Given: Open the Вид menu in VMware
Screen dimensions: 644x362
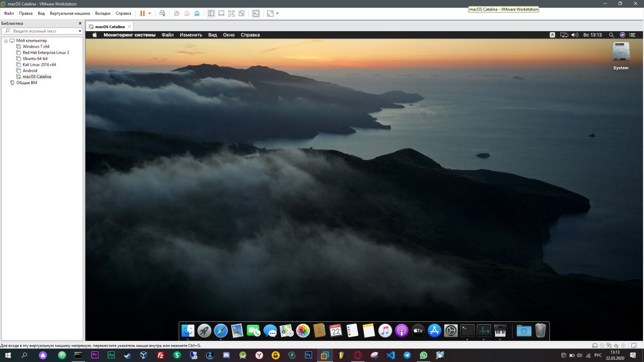Looking at the screenshot, I should tap(41, 14).
